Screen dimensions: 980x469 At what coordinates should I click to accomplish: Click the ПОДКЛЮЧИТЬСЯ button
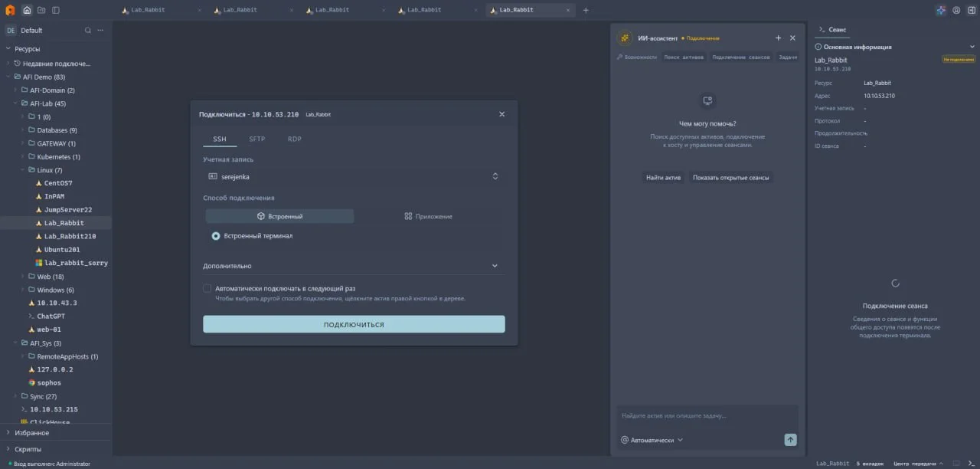point(354,324)
